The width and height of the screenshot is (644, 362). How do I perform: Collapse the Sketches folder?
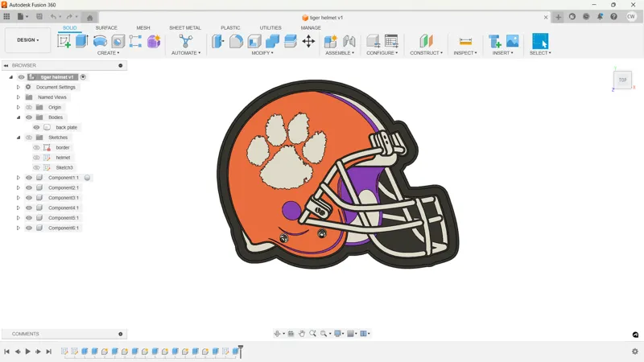tap(18, 138)
